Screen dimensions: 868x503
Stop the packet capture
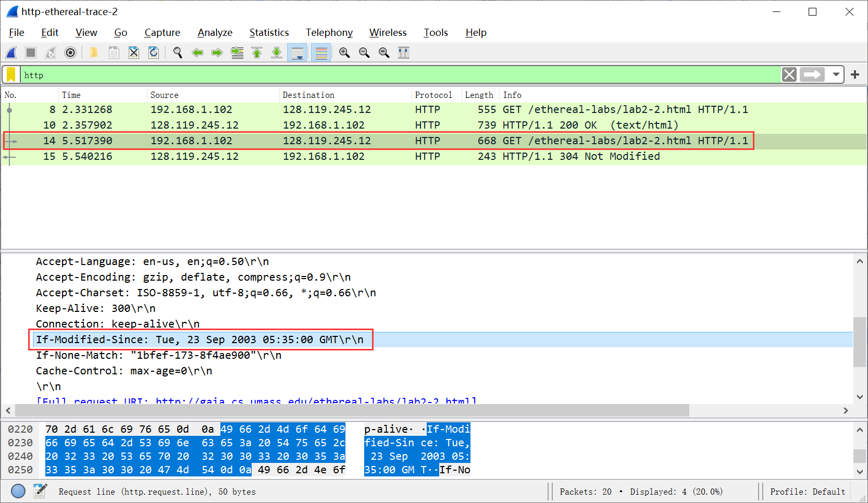31,53
